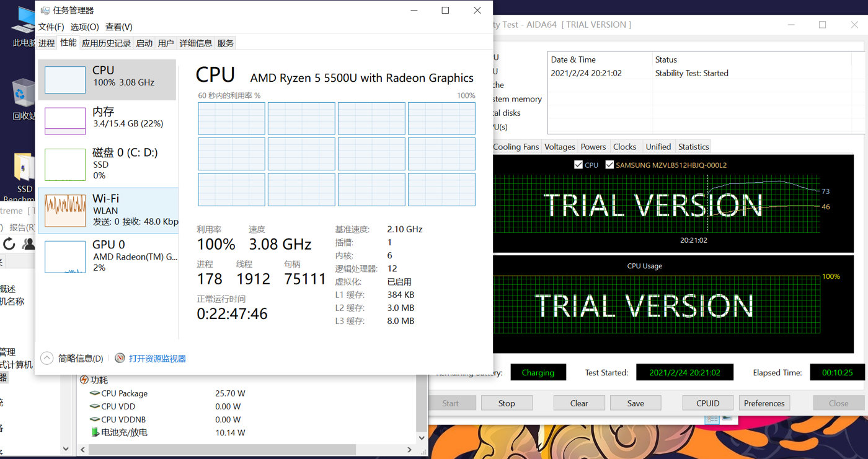Switch to the 服务 tab

tap(226, 43)
